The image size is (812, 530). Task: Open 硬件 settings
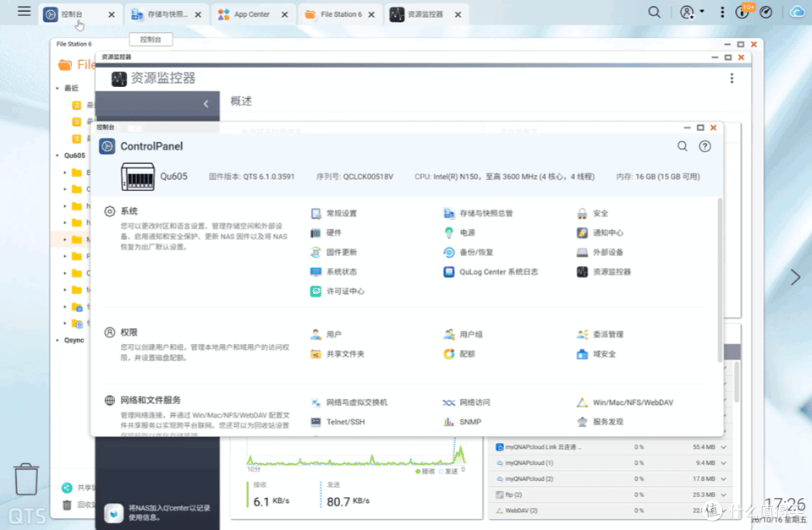tap(326, 233)
